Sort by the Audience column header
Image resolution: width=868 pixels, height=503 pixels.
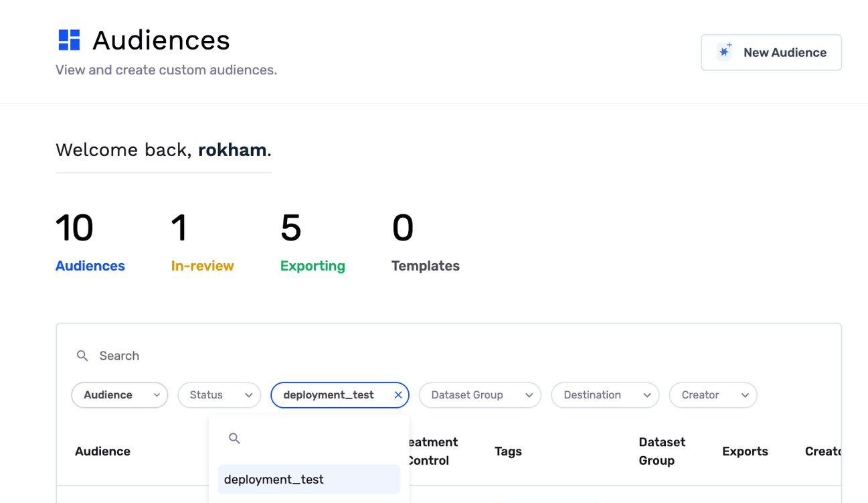click(x=102, y=451)
